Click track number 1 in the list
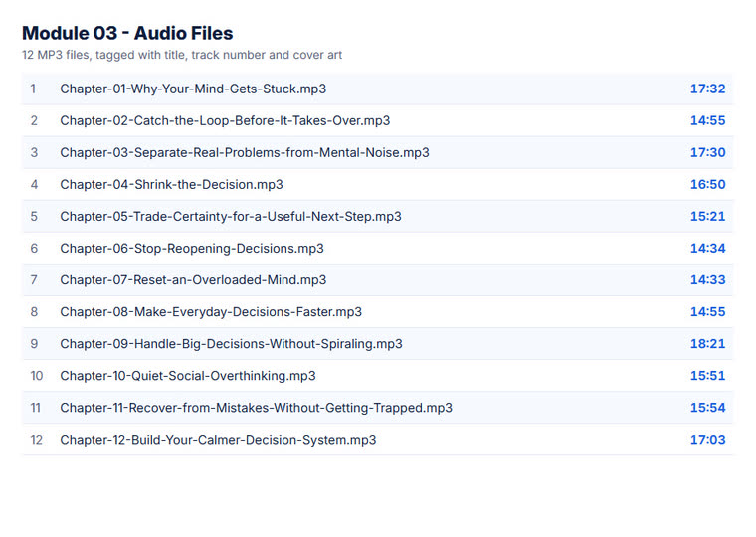Image resolution: width=756 pixels, height=537 pixels. coord(33,89)
